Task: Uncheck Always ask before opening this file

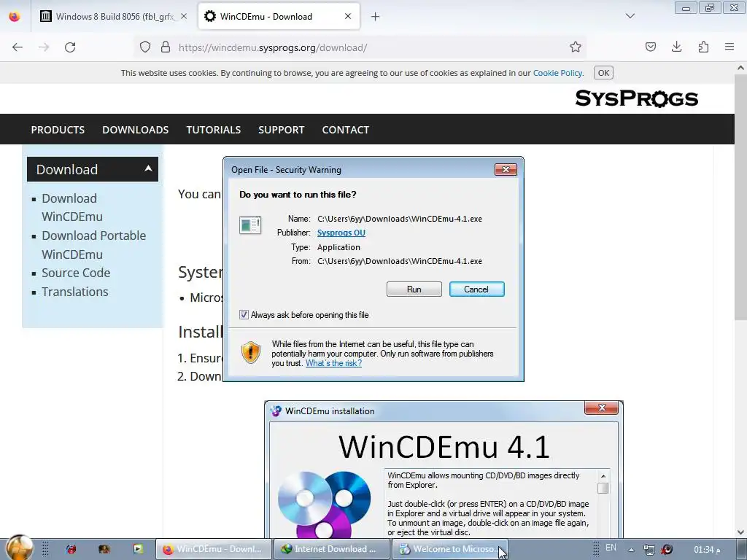Action: pos(244,315)
